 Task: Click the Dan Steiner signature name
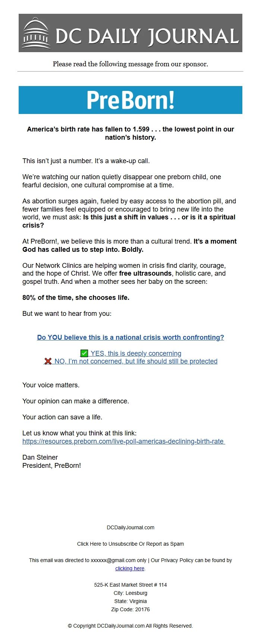(x=40, y=457)
